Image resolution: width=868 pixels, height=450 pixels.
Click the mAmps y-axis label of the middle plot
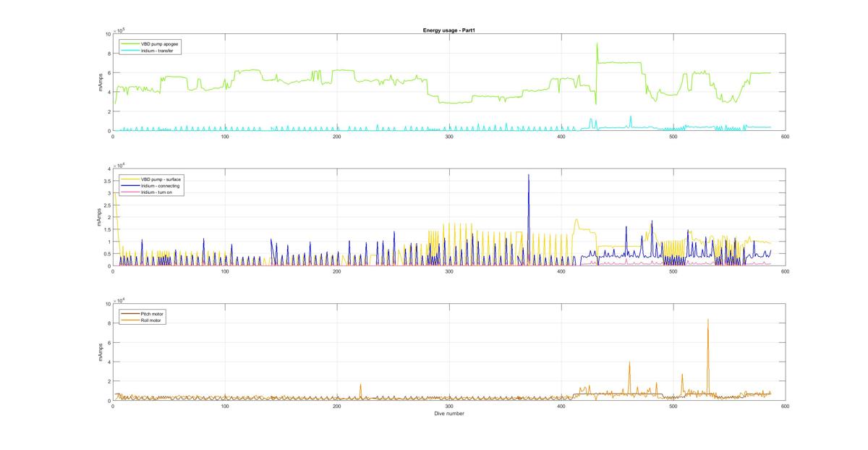100,217
